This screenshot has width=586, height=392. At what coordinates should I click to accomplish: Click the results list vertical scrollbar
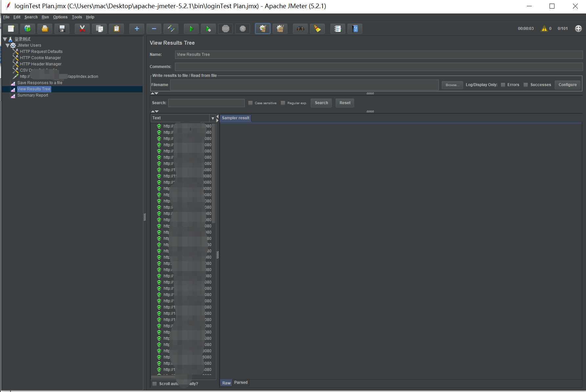[x=214, y=173]
